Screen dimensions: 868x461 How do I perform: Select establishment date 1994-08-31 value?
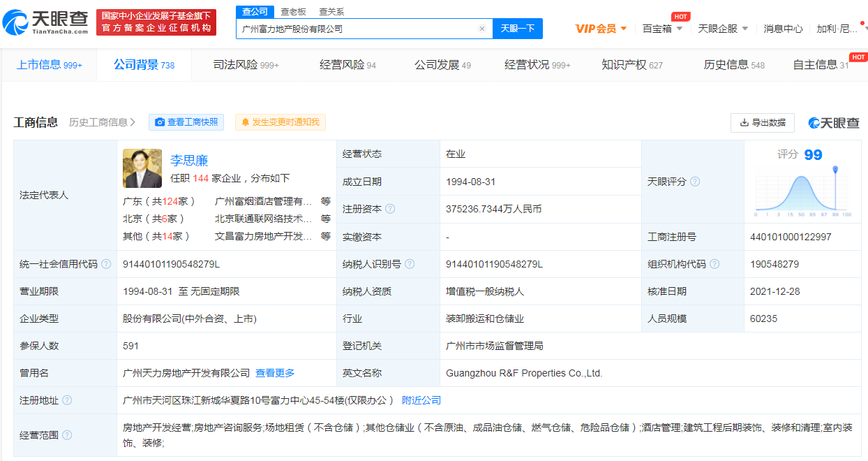(x=471, y=182)
